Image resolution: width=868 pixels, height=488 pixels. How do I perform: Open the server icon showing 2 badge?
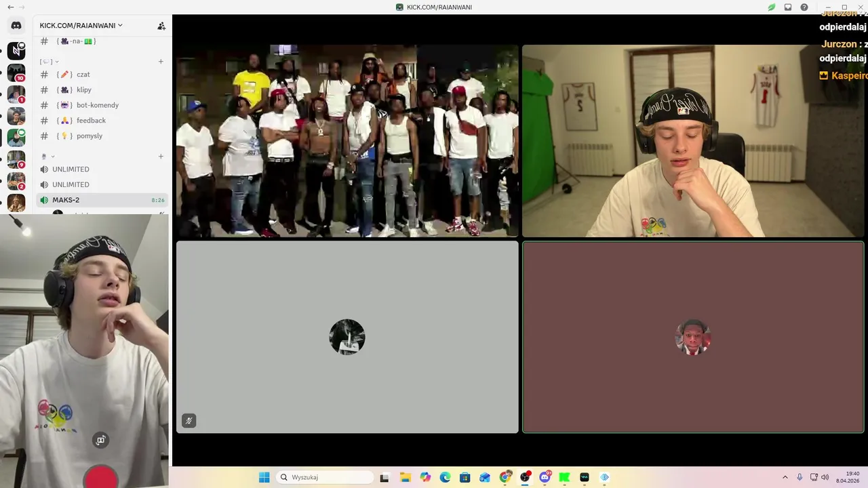[16, 181]
